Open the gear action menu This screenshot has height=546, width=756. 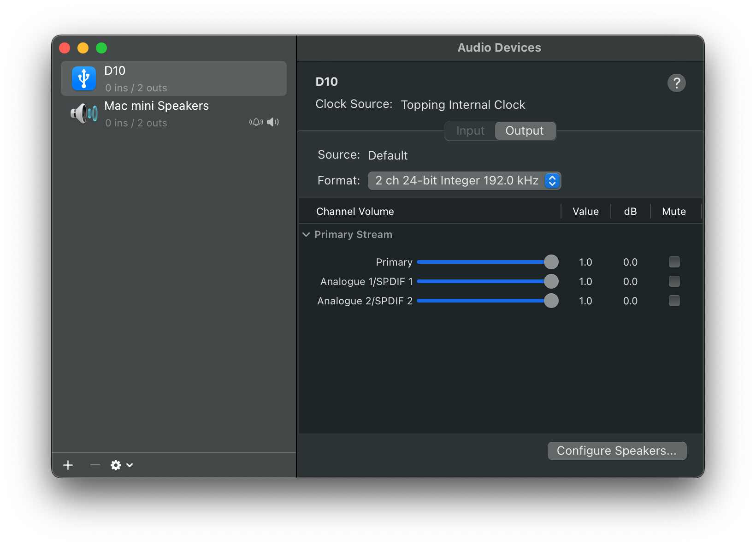pos(122,465)
